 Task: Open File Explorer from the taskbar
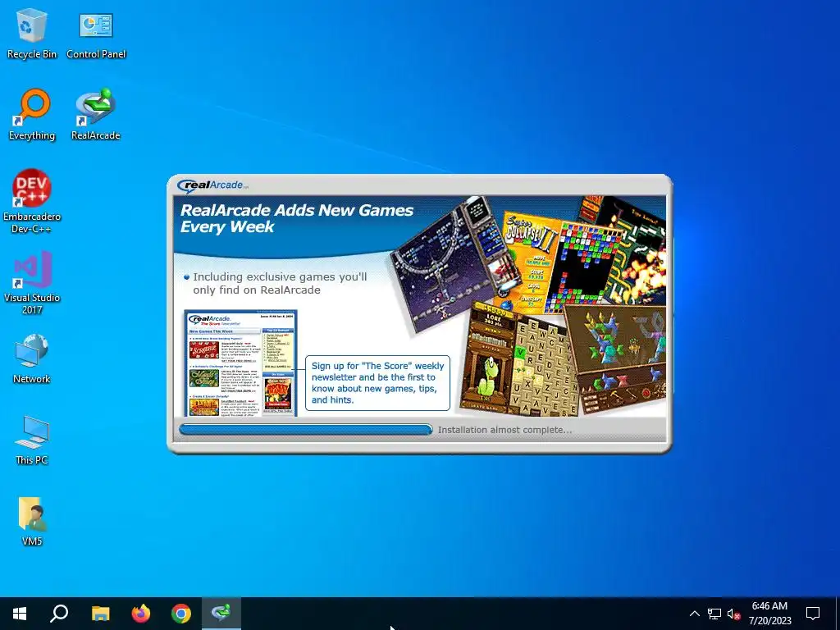100,614
